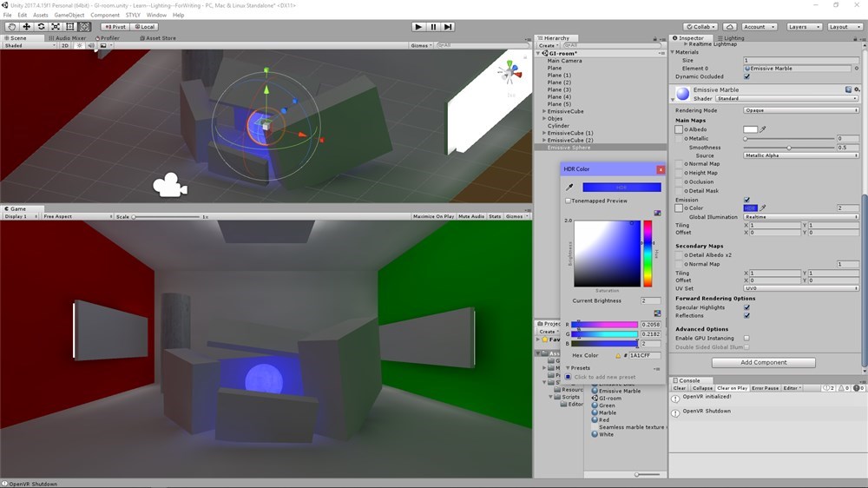Viewport: 868px width, 488px height.
Task: Click the Collab button
Action: pyautogui.click(x=700, y=27)
